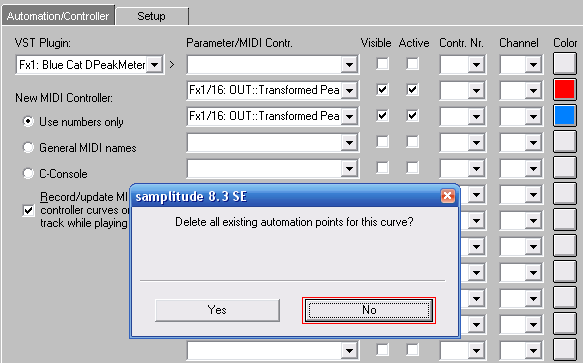Image resolution: width=583 pixels, height=363 pixels.
Task: Tick Visible in the row just below the blue swatch row
Action: (382, 142)
